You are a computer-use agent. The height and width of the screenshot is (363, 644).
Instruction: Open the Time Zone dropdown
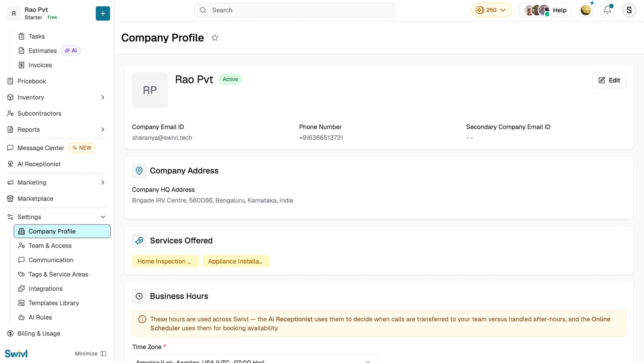pos(255,359)
